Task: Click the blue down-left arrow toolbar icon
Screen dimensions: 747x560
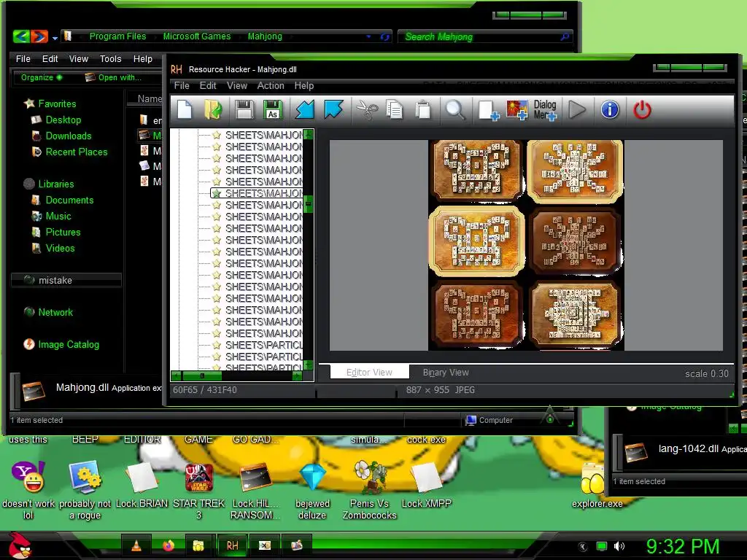Action: pyautogui.click(x=304, y=110)
